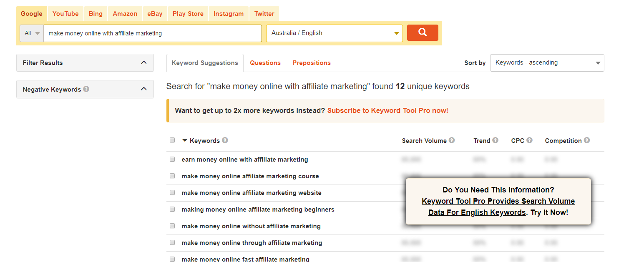Image resolution: width=644 pixels, height=262 pixels.
Task: Check "making money online affiliate marketing beginners" row
Action: point(172,209)
